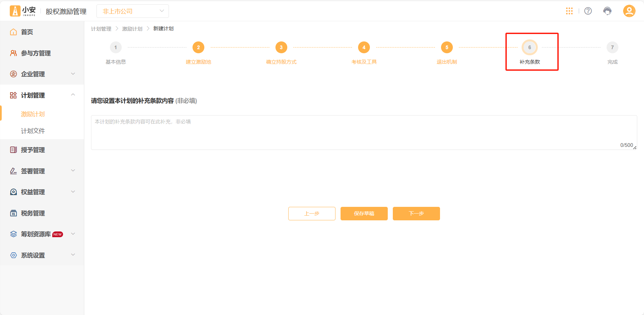
Task: Click the 系统设置 gear icon
Action: pyautogui.click(x=13, y=255)
